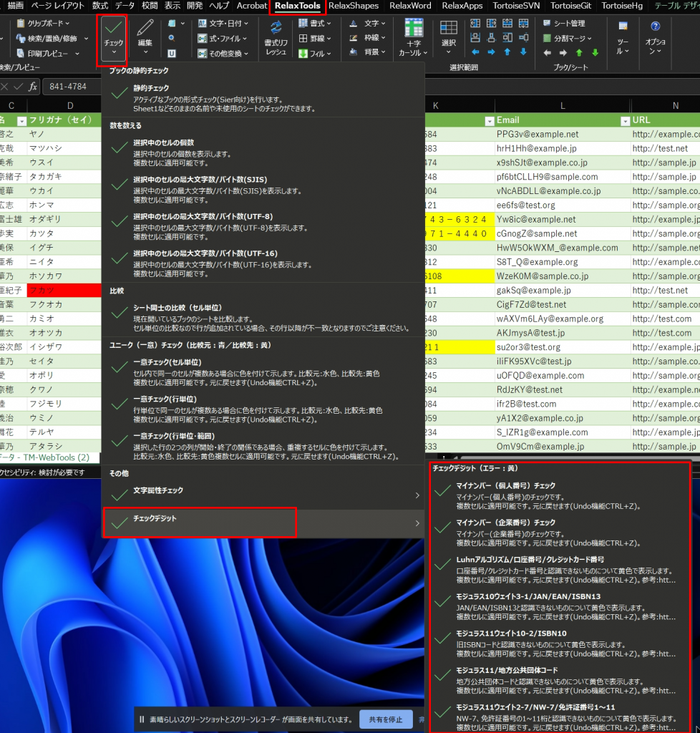Click the blue question mark オプション icon
This screenshot has height=733, width=700.
655,26
